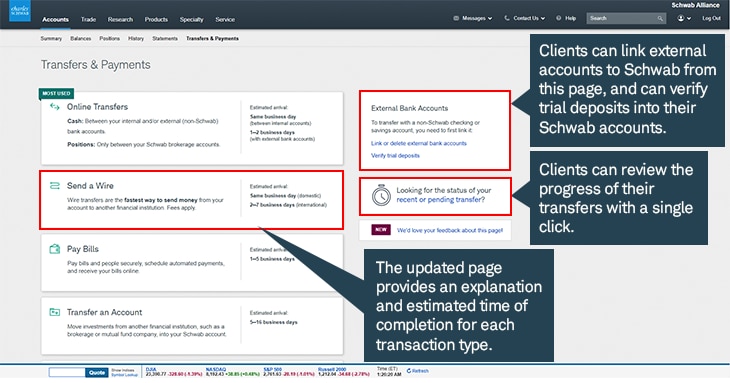Open the recent or pending transfer link
Viewport: 730px width, 383px height.
tap(439, 200)
